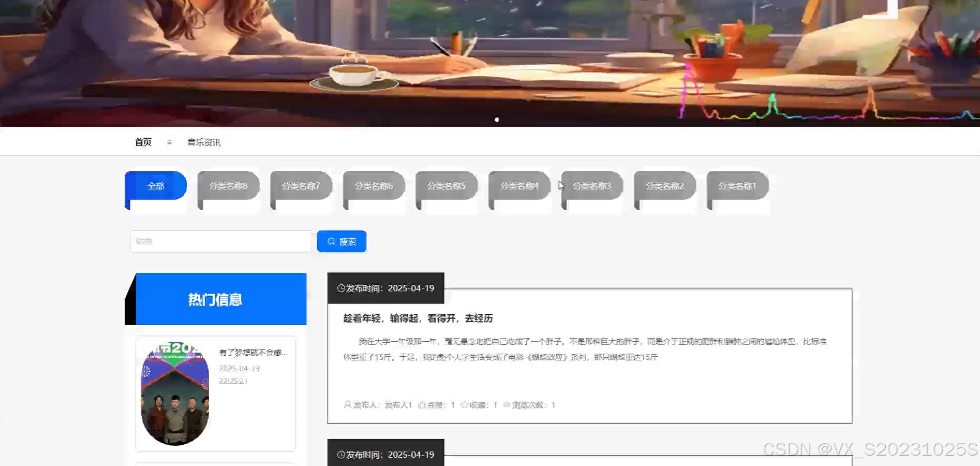Click the 收藏 star icon in the first article
Viewport: 980px width, 466px height.
[464, 405]
